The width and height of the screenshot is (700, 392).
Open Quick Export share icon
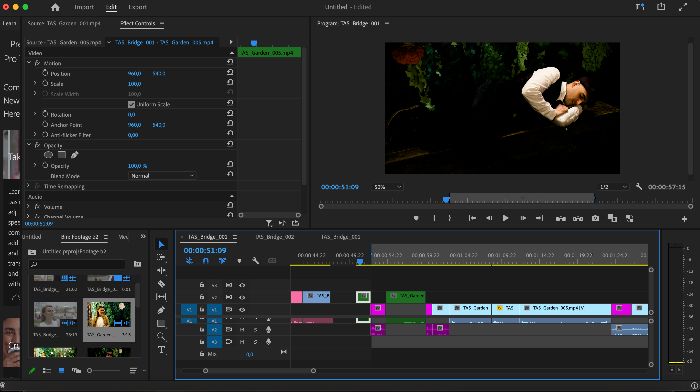coord(661,7)
